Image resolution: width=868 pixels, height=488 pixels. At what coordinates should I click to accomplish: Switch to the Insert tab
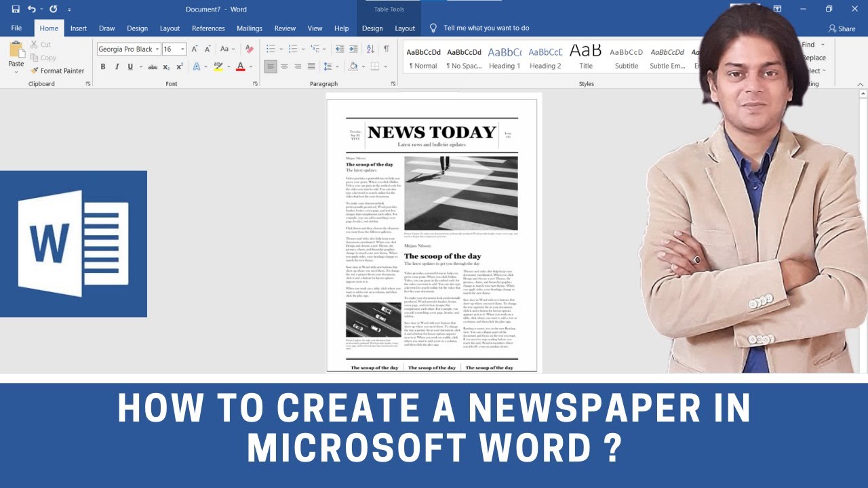(79, 28)
